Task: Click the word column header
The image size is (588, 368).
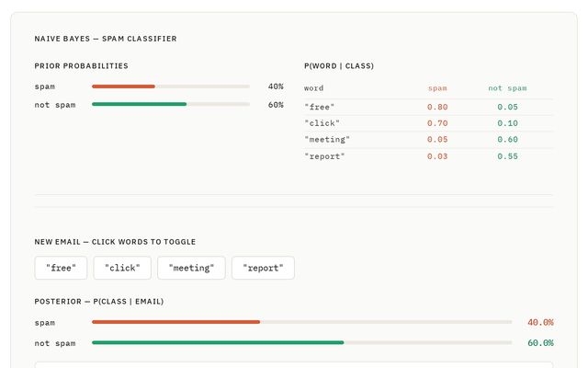Action: 314,88
